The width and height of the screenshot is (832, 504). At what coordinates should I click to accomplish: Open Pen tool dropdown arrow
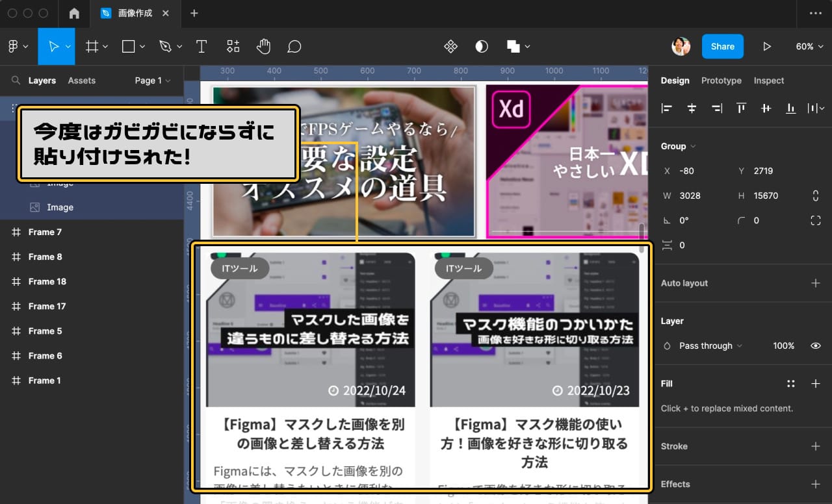(x=179, y=47)
